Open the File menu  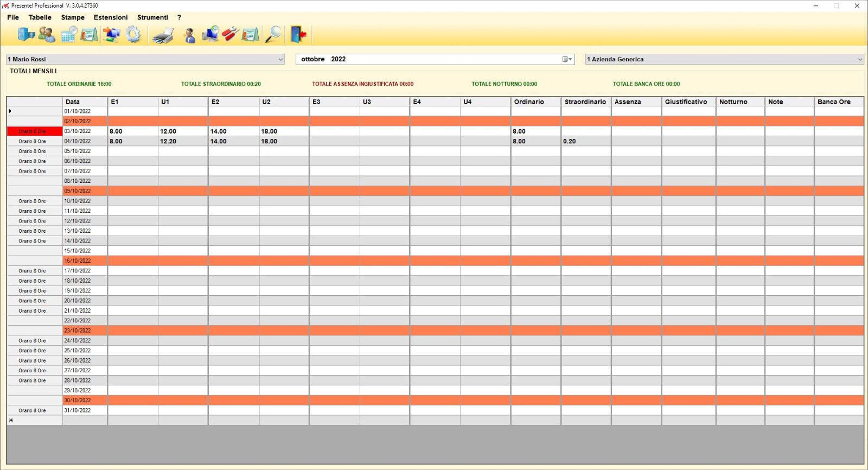[13, 17]
